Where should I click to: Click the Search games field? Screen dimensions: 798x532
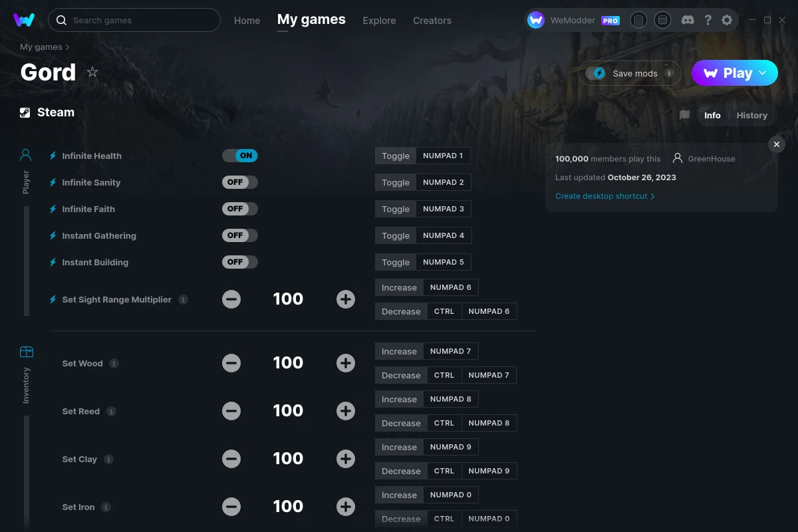tap(134, 20)
